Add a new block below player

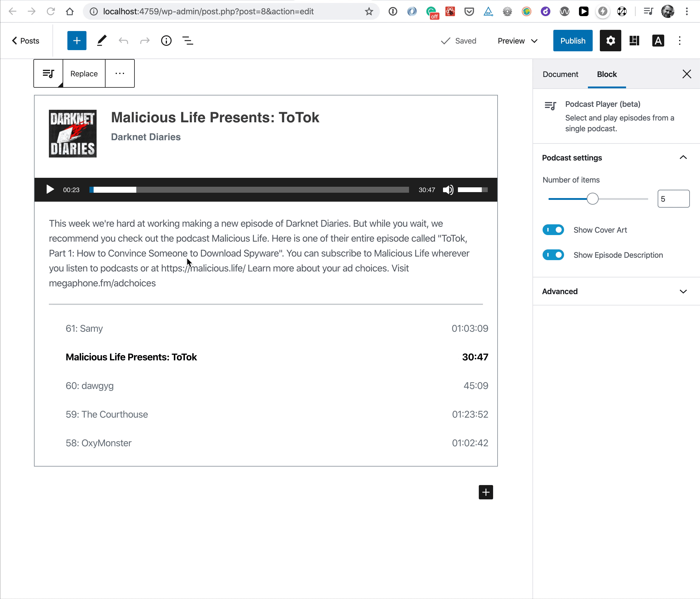coord(486,492)
